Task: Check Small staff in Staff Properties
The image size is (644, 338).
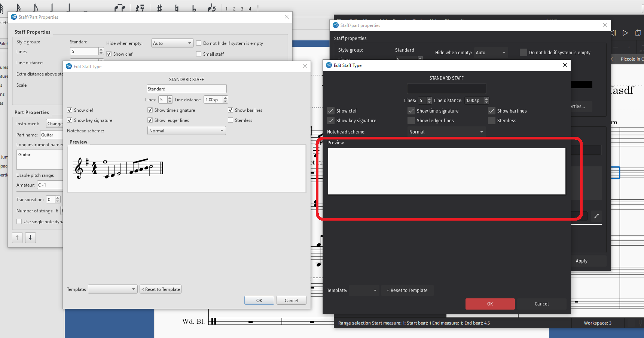Action: [x=199, y=54]
